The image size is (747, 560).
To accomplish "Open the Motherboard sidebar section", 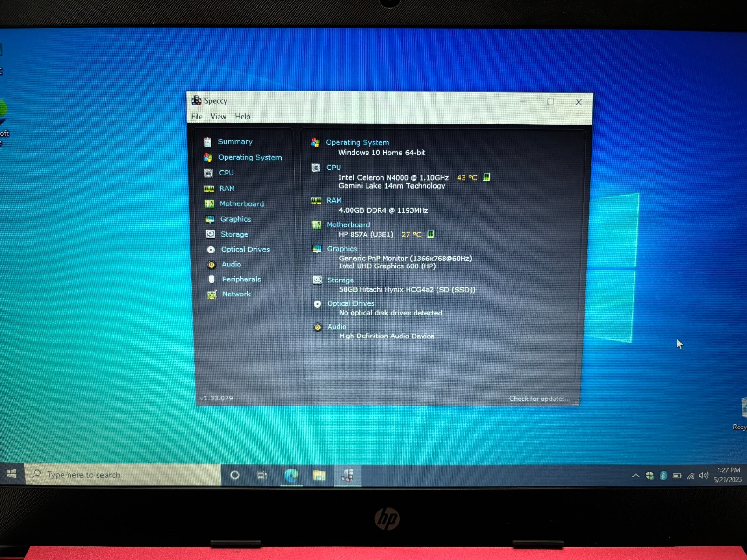I will (x=241, y=203).
